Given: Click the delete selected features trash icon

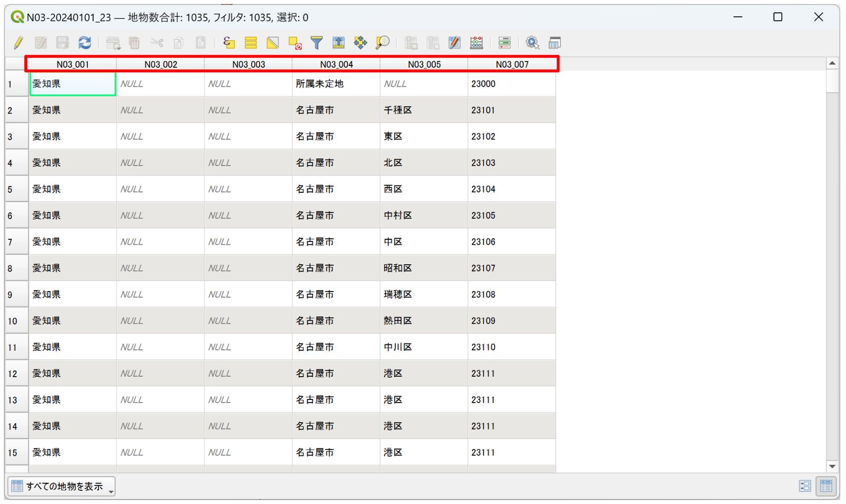Looking at the screenshot, I should tap(134, 43).
